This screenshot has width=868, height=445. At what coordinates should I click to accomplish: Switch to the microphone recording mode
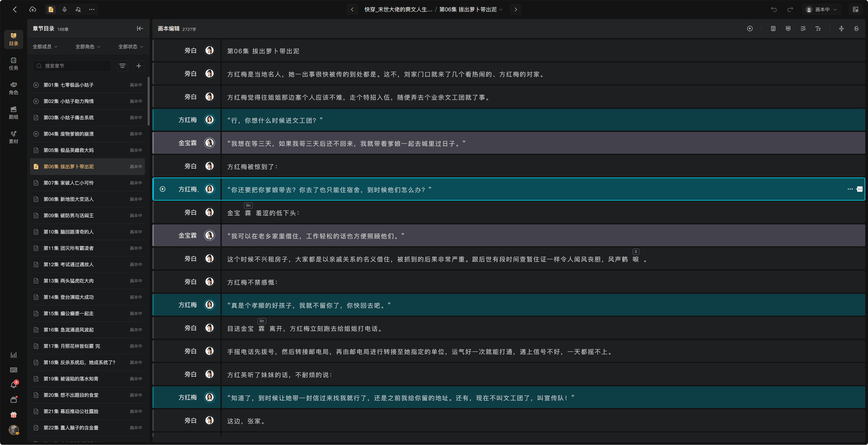pos(64,9)
